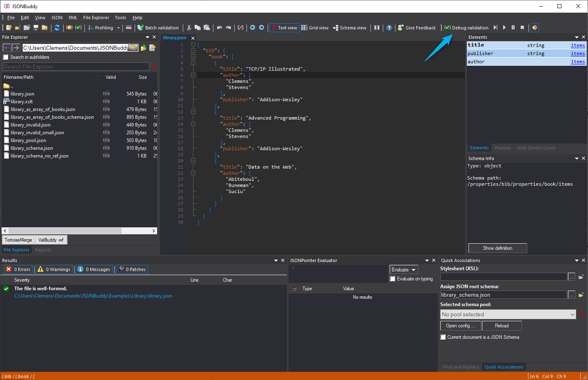Click the Open config button
Screen dimensions: 588x380
pyautogui.click(x=461, y=326)
